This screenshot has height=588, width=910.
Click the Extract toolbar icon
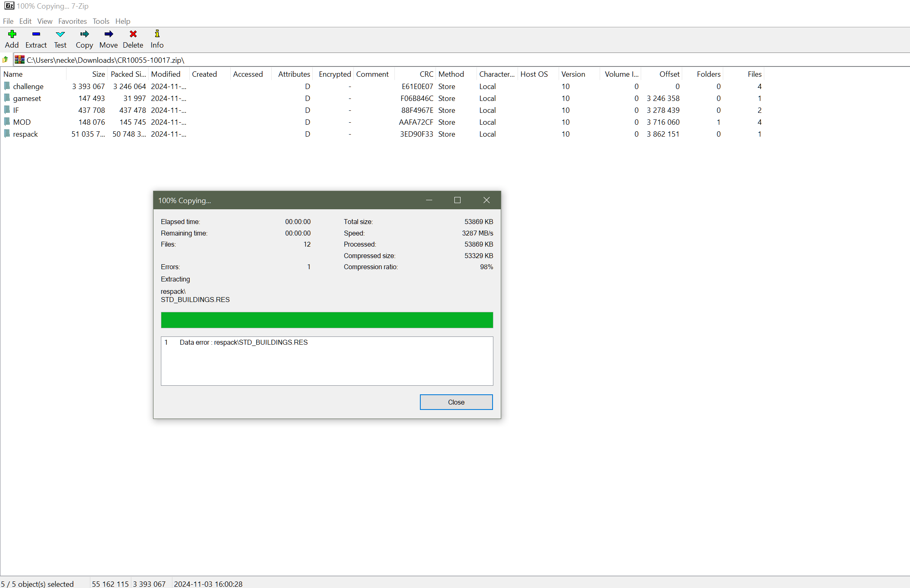[x=36, y=34]
